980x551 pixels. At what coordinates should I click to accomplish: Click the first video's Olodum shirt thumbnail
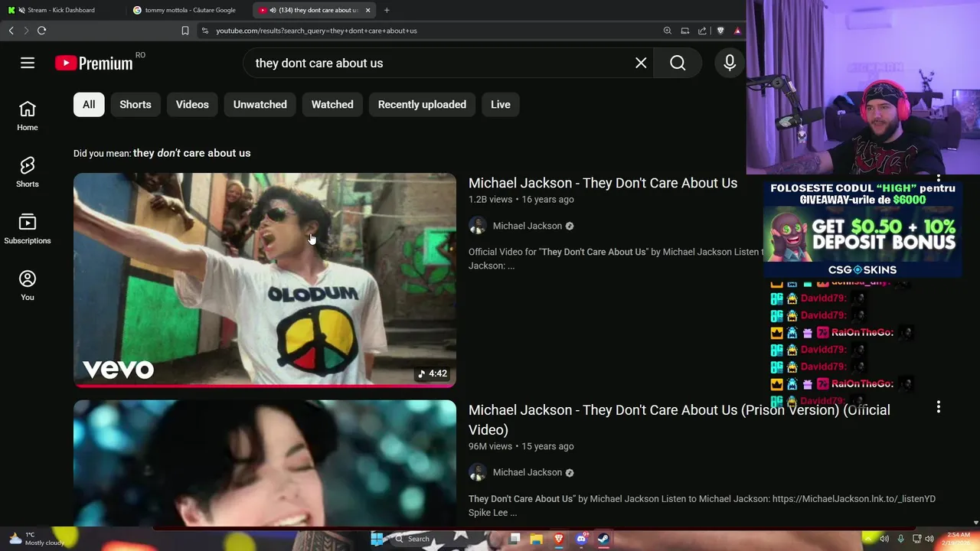265,280
